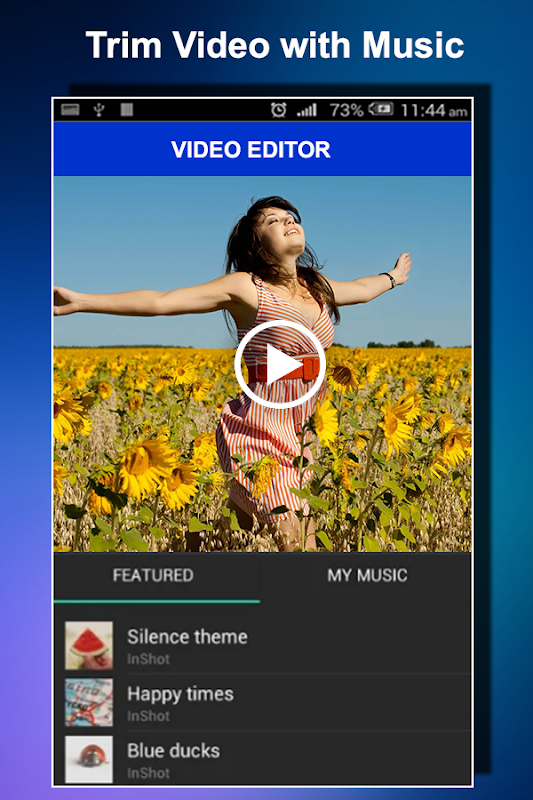Choose the Happy times track

pyautogui.click(x=262, y=702)
